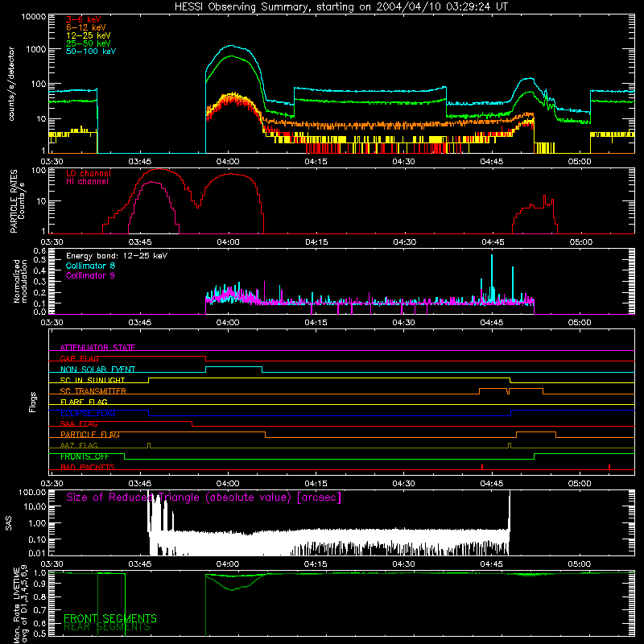Screen dimensions: 644x644
Task: Select the red '3-6 keV' legend entry
Action: (x=84, y=19)
